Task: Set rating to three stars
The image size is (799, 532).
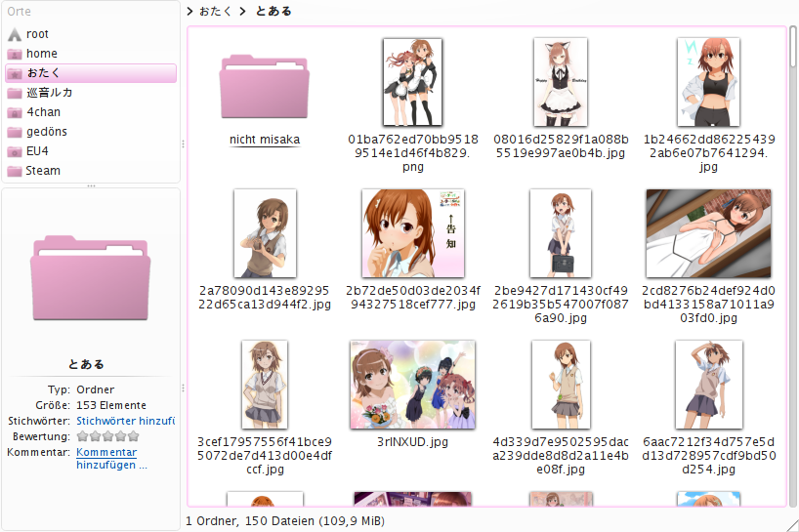Action: point(107,436)
